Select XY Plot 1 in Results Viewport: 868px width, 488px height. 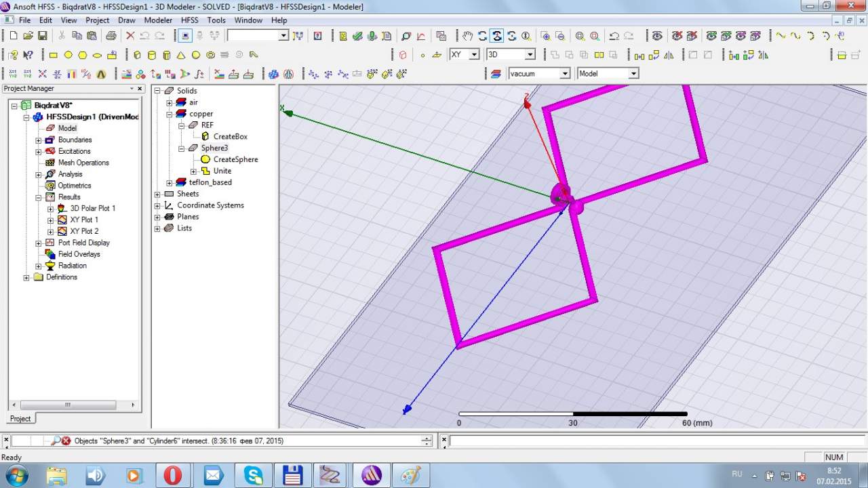(x=84, y=220)
